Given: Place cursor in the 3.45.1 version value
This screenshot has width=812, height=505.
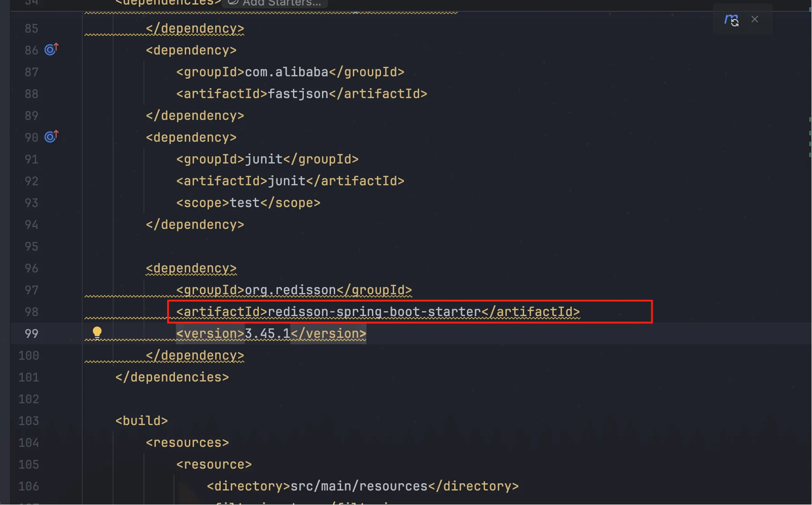Looking at the screenshot, I should pyautogui.click(x=267, y=334).
